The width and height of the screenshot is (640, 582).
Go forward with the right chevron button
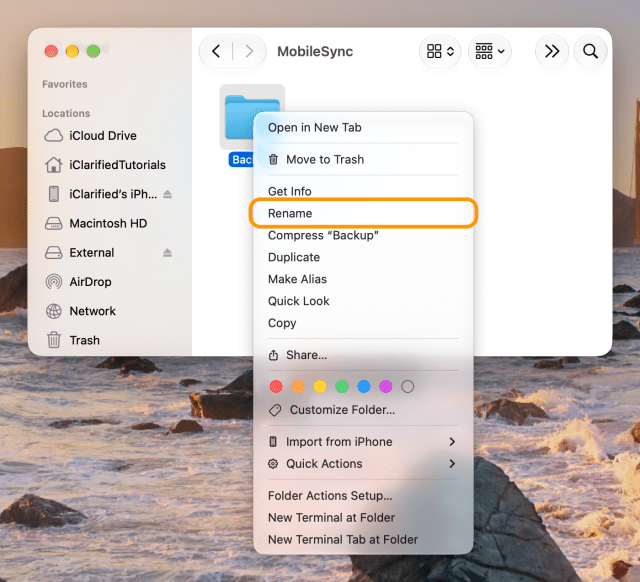click(249, 51)
